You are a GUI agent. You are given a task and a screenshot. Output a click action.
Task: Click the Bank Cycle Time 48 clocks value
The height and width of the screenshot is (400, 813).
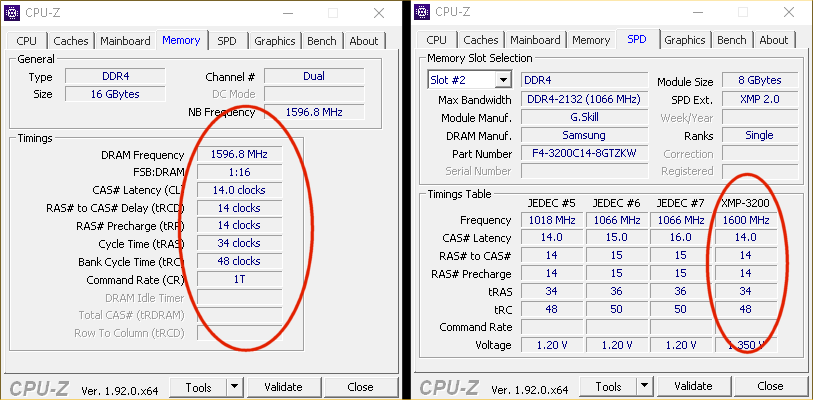point(240,261)
